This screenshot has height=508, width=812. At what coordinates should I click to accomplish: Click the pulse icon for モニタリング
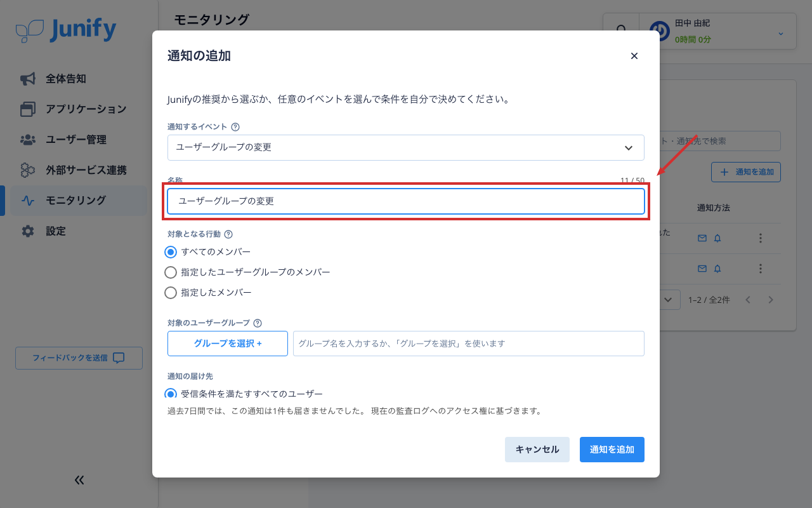click(x=28, y=201)
